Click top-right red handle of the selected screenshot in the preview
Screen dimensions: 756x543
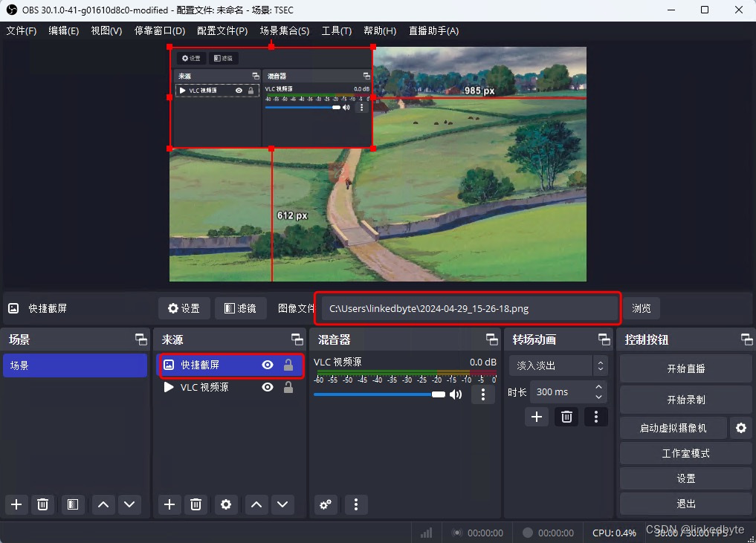coord(373,47)
